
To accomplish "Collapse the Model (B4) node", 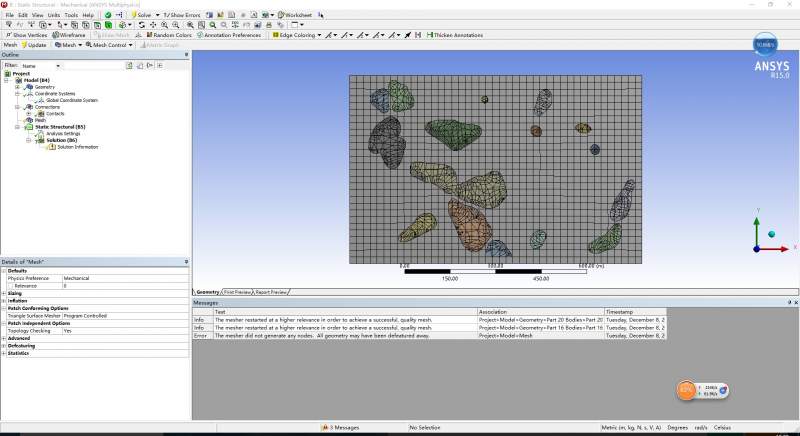I will click(x=7, y=81).
